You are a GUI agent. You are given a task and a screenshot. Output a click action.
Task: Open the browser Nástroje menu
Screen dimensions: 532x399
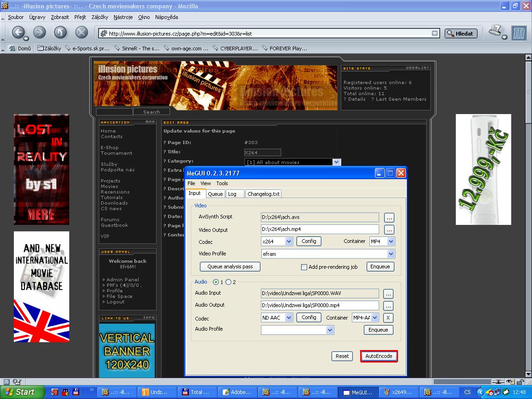coord(123,17)
